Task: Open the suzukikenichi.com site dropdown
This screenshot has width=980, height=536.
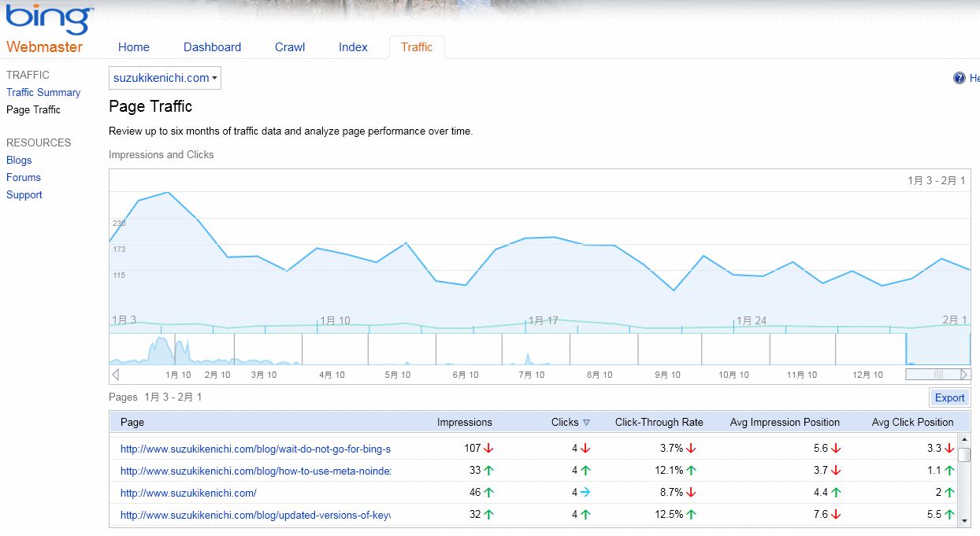Action: [x=165, y=78]
